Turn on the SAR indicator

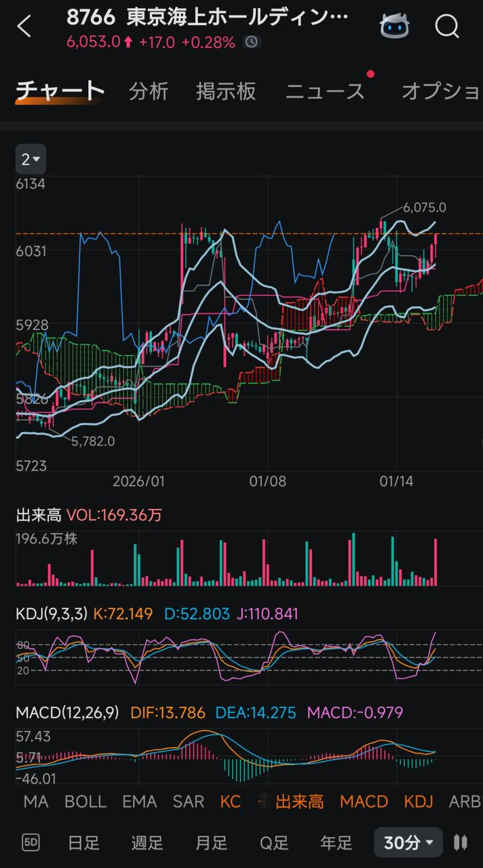coord(188,802)
